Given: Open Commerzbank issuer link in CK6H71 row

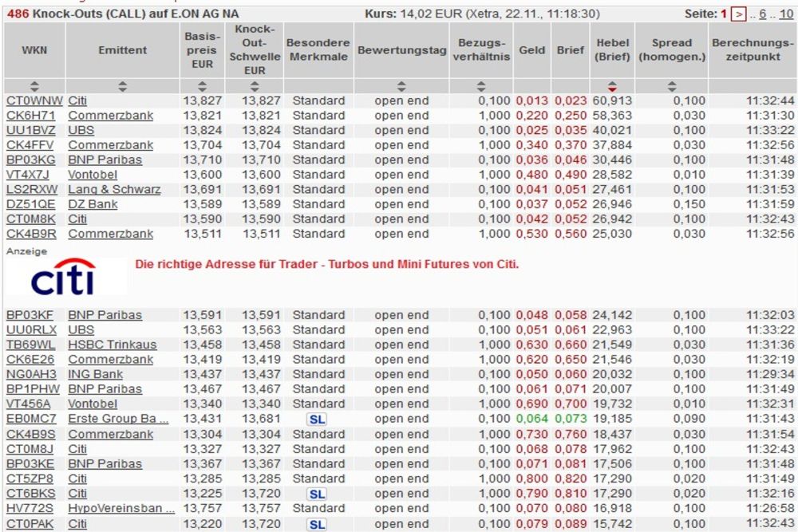Looking at the screenshot, I should tap(110, 116).
